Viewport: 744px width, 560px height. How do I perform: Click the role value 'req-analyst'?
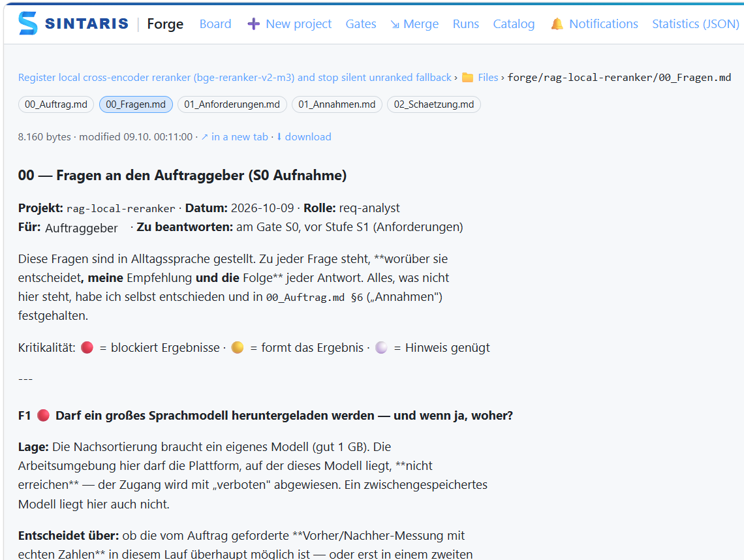[369, 208]
